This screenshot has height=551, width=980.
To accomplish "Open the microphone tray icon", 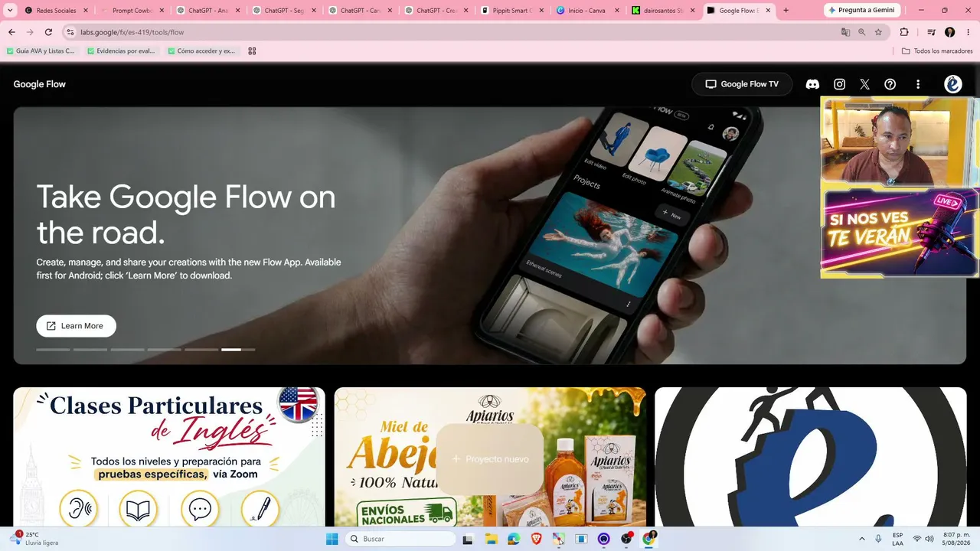I will 878,539.
